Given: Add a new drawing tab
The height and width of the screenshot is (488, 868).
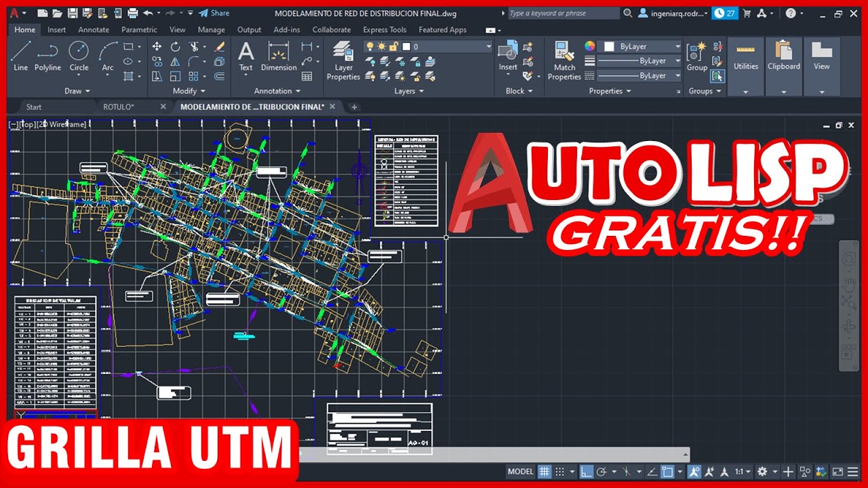Looking at the screenshot, I should tap(354, 107).
